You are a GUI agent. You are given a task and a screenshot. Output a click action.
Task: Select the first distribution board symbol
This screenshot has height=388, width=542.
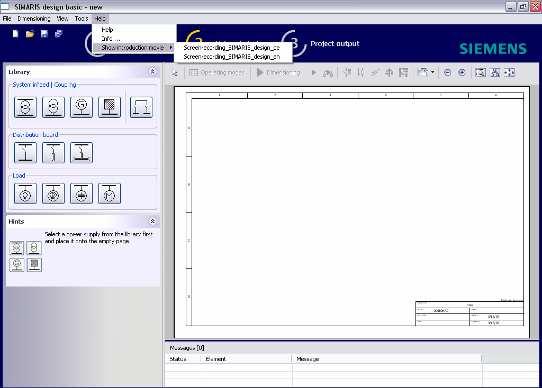(x=25, y=152)
